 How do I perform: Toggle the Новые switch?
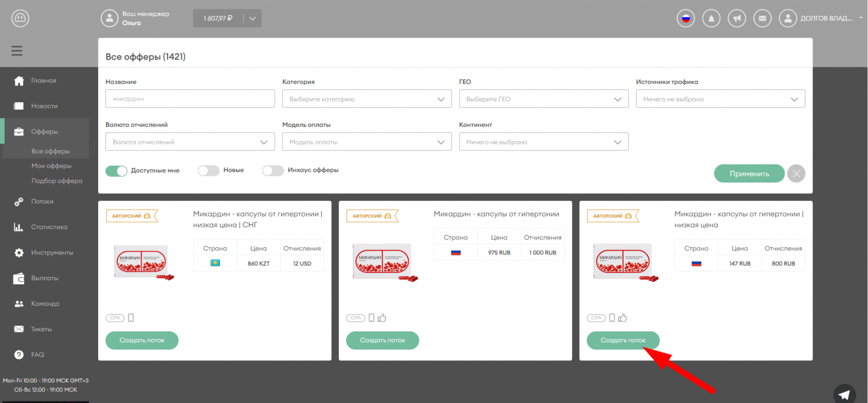[x=209, y=171]
